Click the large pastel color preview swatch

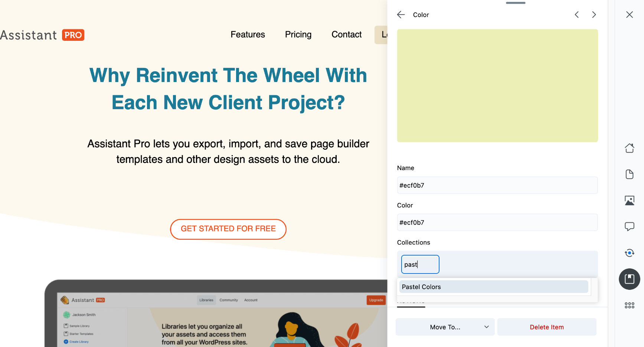[x=497, y=85]
